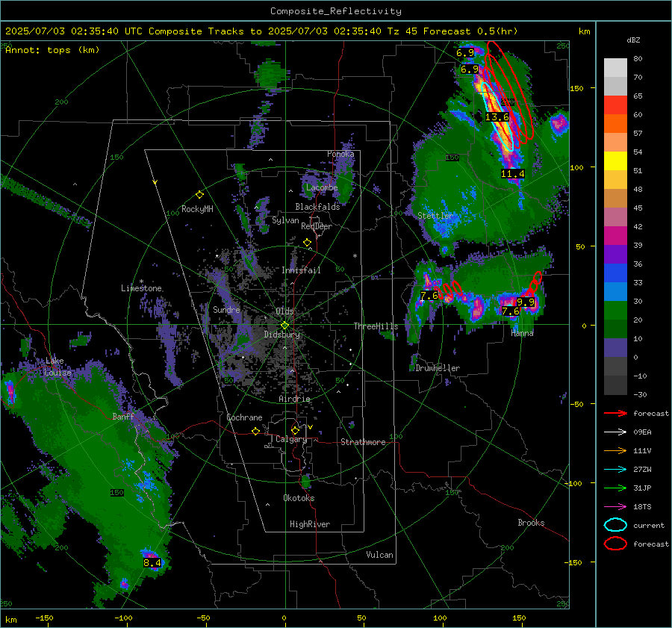Screen dimensions: 672x628
Task: Click the Airdrie city label
Action: coord(294,399)
